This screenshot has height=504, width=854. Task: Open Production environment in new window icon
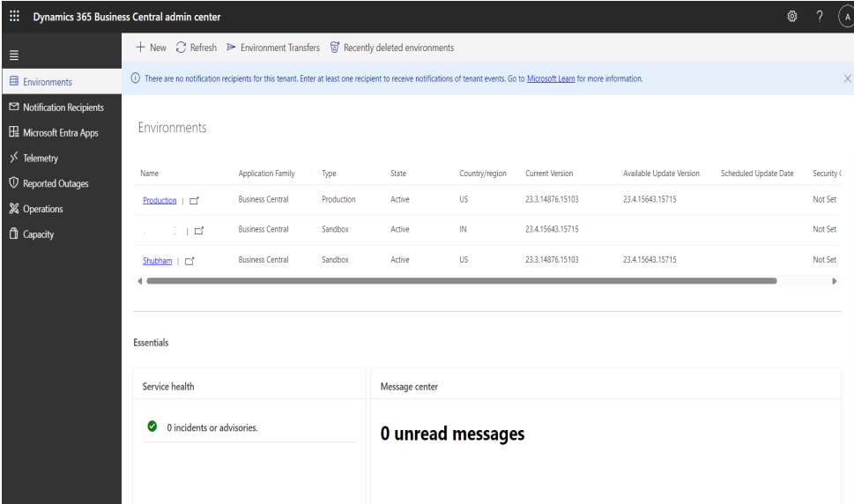click(194, 200)
